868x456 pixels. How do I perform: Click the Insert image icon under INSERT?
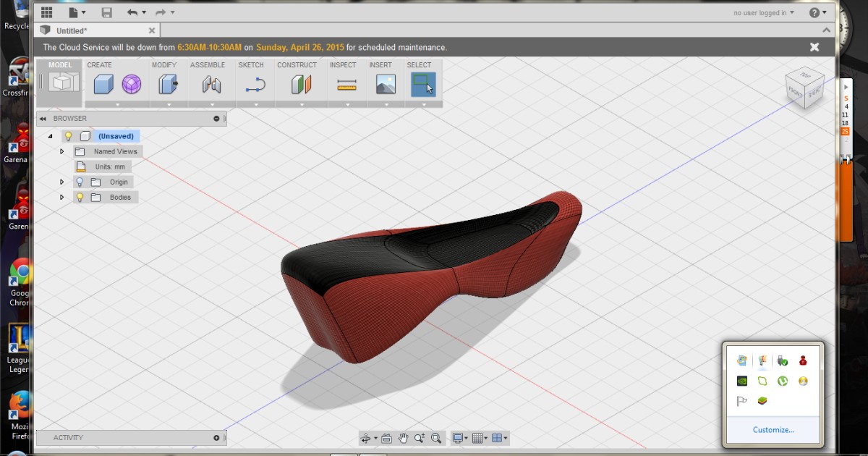coord(385,85)
